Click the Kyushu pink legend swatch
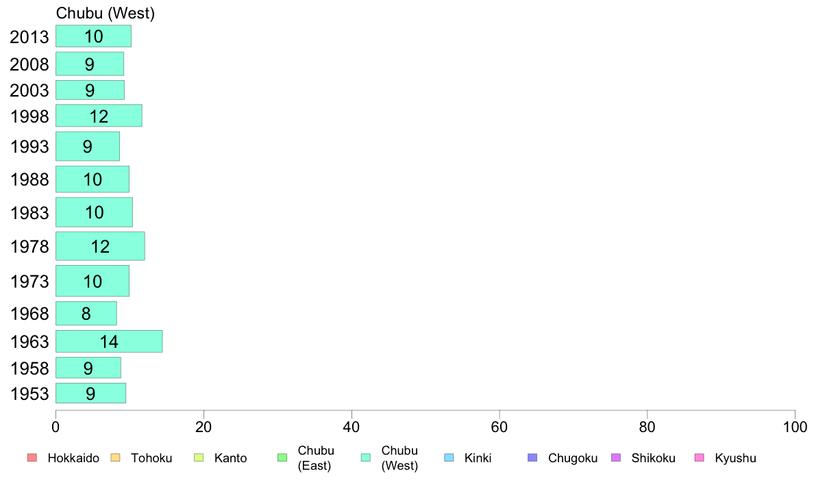The height and width of the screenshot is (504, 814). click(x=700, y=458)
